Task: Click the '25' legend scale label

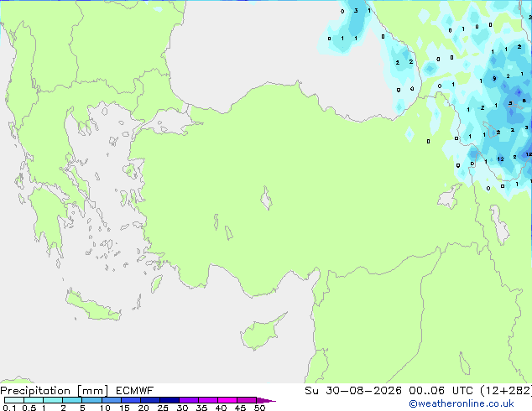Action: pyautogui.click(x=163, y=408)
